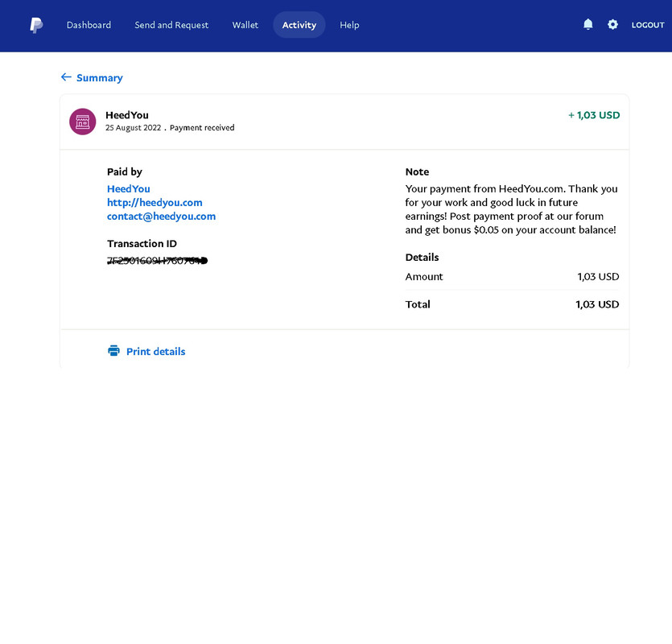Click the contact@heedyou.com email link
The image size is (672, 644).
click(161, 216)
